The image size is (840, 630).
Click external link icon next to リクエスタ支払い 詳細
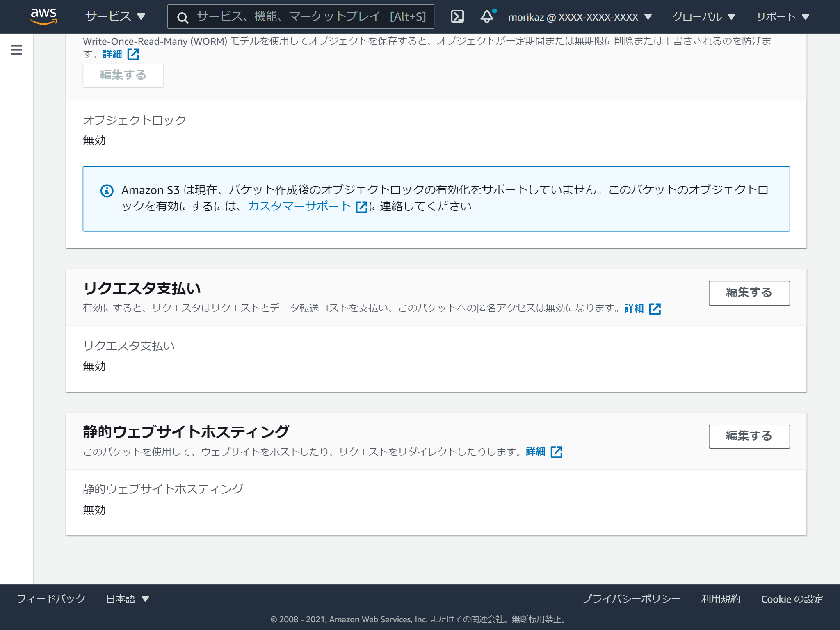click(x=655, y=308)
